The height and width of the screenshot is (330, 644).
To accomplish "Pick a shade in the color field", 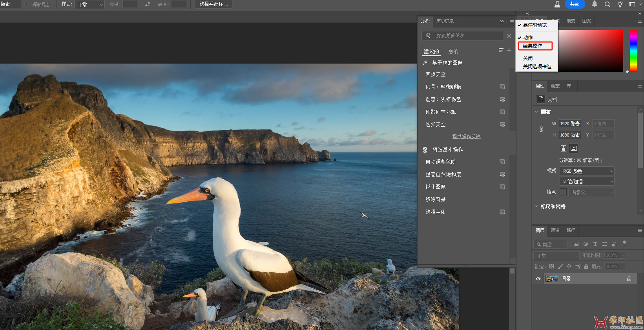I will (591, 51).
